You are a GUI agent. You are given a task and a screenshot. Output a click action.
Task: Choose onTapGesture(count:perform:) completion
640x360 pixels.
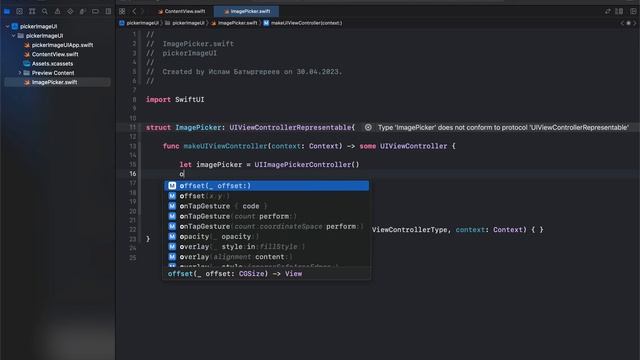pos(267,216)
